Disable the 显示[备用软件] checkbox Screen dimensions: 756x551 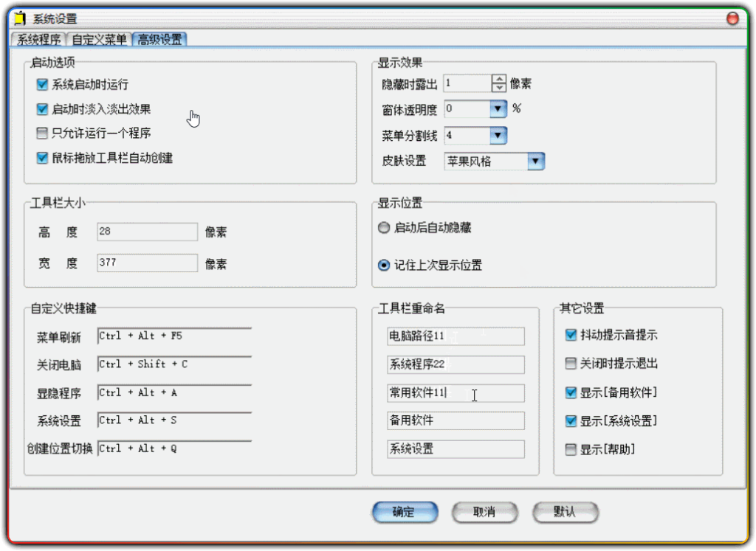[x=571, y=392]
